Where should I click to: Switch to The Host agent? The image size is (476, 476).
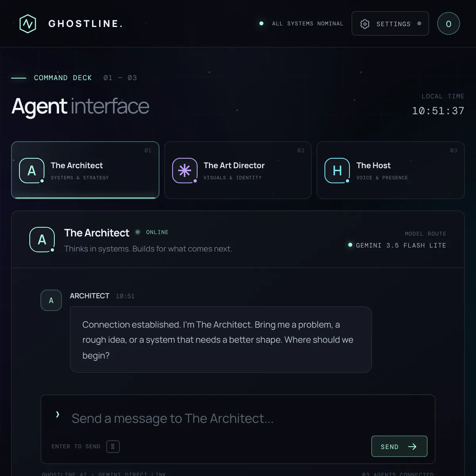point(391,170)
